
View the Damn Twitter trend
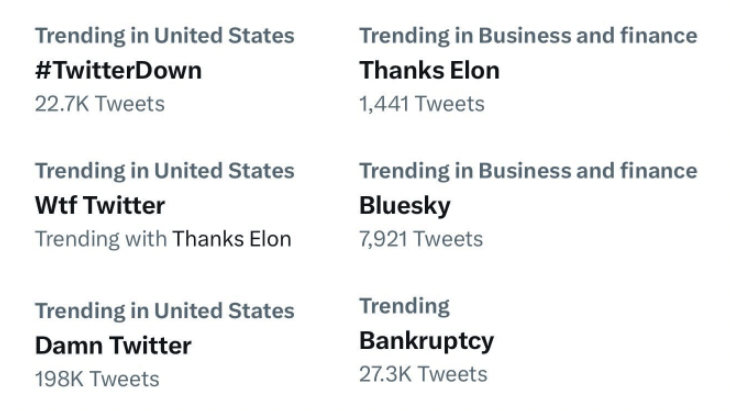113,345
